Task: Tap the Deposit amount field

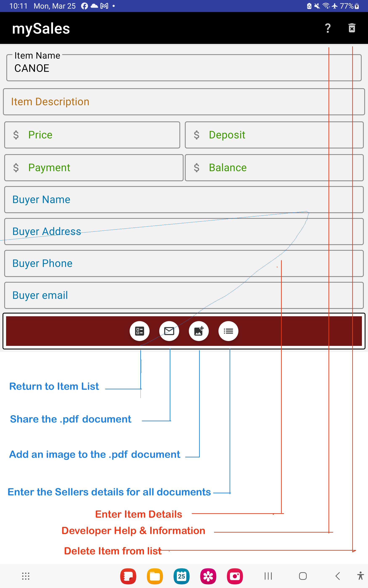Action: 274,135
